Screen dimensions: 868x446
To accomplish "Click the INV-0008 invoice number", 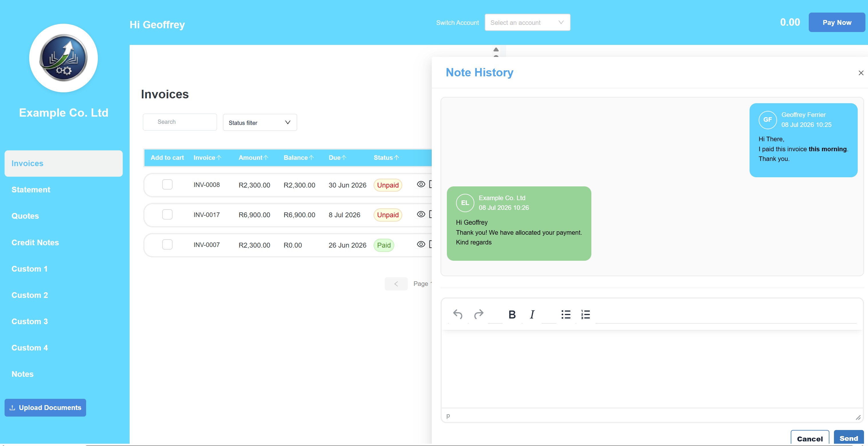I will click(207, 184).
